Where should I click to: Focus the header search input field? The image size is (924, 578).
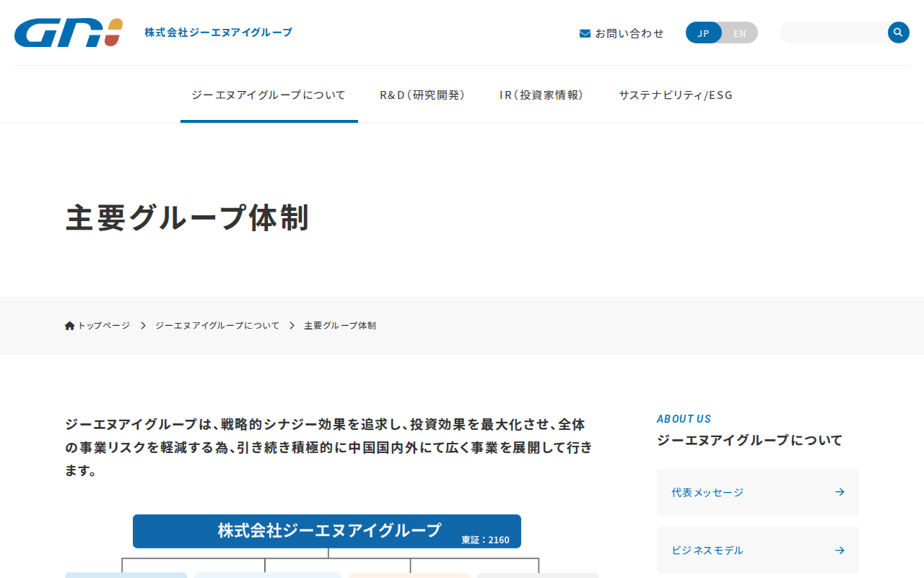click(x=834, y=33)
